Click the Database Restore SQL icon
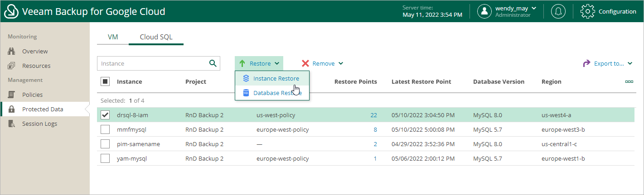Screen dimensions: 644x195 pos(246,93)
